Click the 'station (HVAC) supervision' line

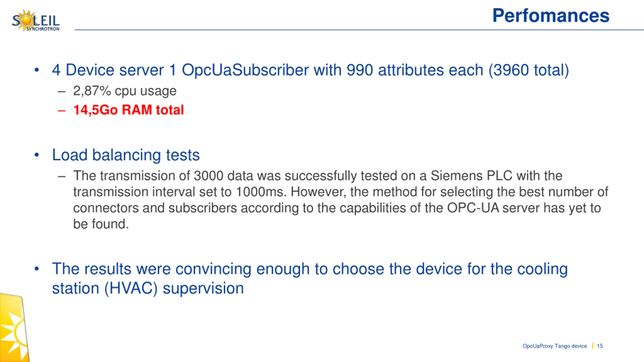pyautogui.click(x=148, y=288)
